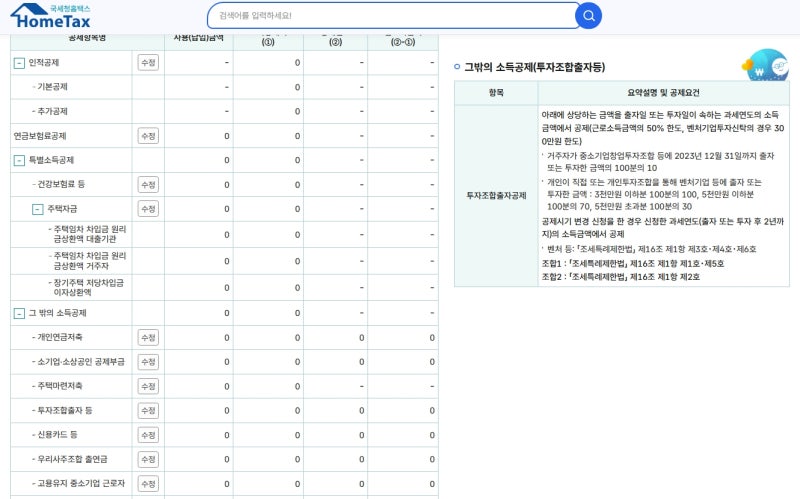Click the piggy bank coin illustration

click(765, 65)
